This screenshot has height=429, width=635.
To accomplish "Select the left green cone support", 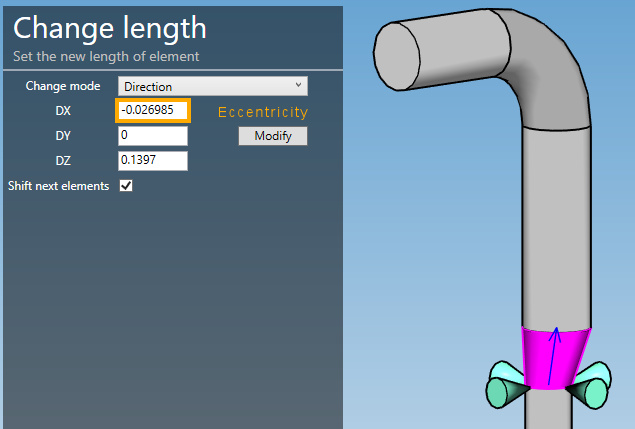I will coord(508,385).
